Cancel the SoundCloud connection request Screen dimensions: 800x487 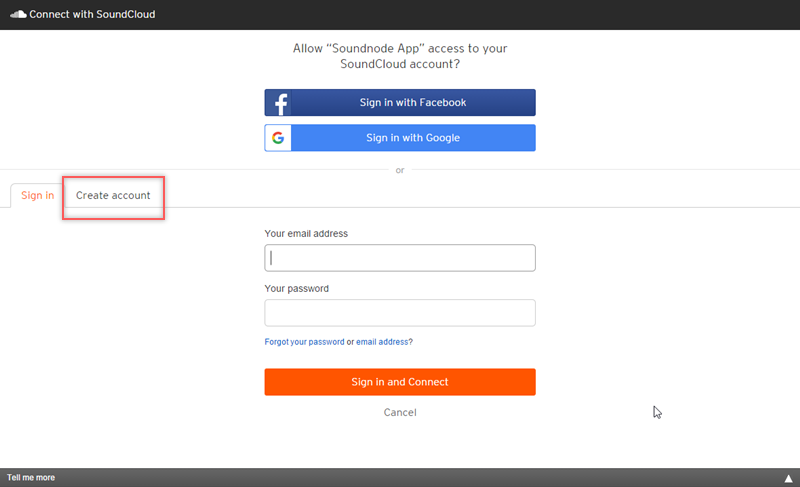click(400, 412)
